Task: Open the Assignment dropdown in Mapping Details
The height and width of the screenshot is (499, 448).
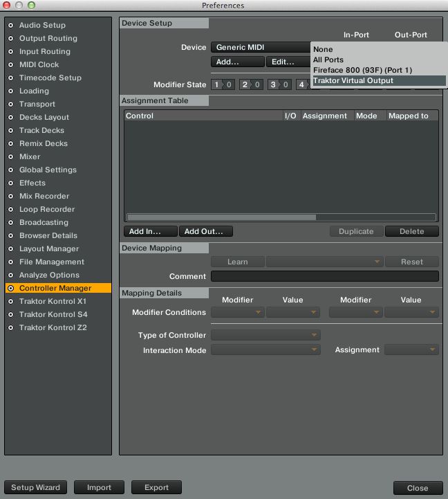Action: [411, 350]
